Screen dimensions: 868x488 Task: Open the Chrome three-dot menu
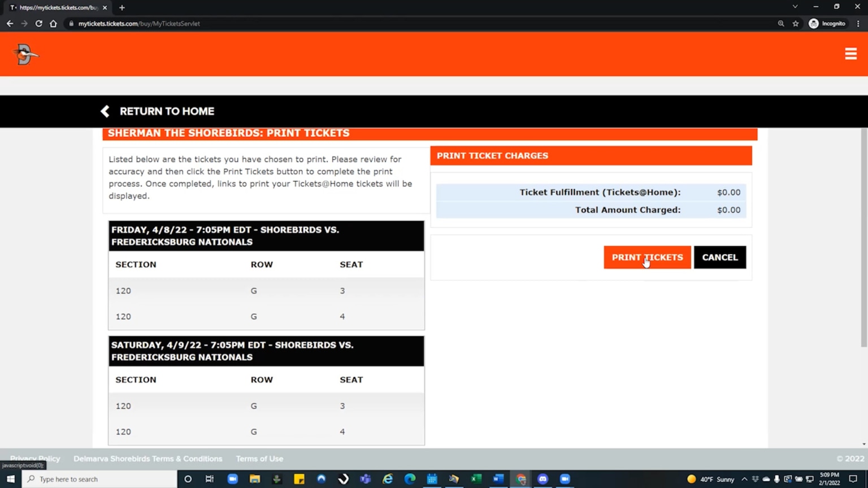pyautogui.click(x=858, y=24)
